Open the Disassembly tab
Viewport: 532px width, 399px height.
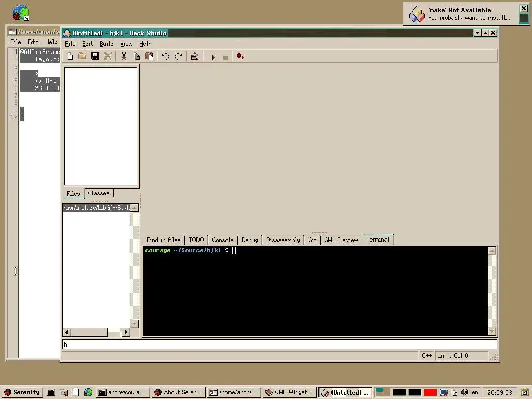pos(283,240)
